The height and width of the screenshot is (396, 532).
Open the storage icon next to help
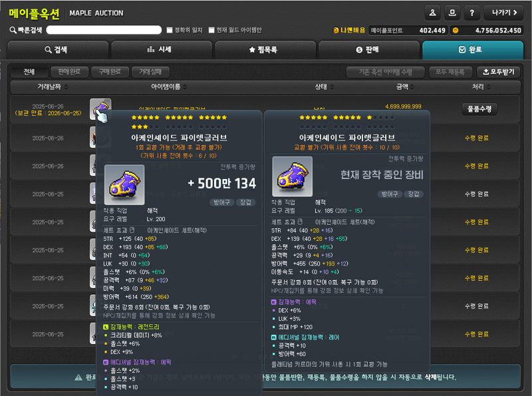452,13
